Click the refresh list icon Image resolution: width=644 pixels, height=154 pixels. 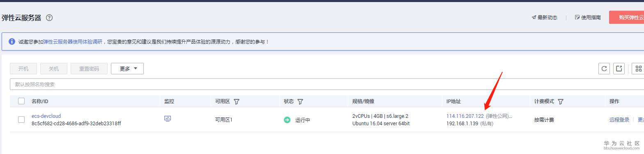(604, 69)
